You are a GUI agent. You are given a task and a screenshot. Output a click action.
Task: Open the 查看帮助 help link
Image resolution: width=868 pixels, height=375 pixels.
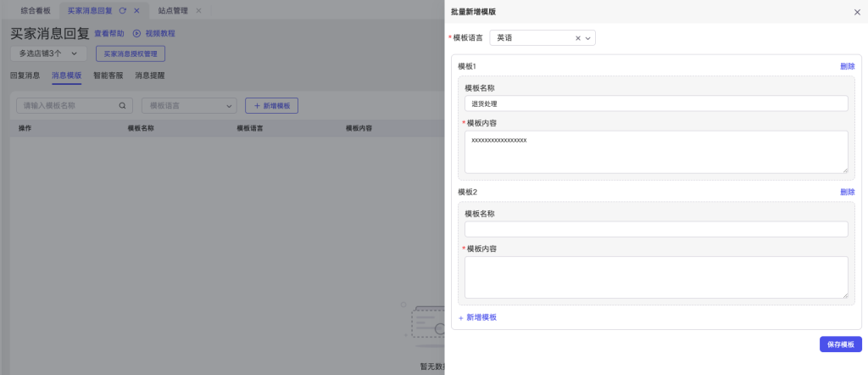click(x=108, y=34)
